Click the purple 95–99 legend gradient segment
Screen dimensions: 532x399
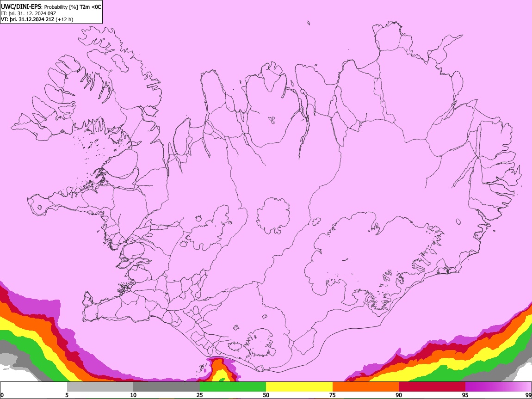point(498,387)
